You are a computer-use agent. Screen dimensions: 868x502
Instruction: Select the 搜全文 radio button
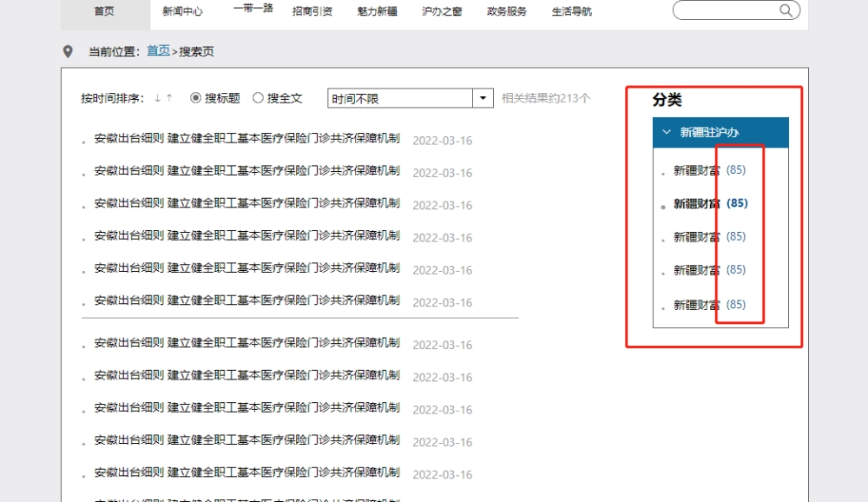click(258, 97)
